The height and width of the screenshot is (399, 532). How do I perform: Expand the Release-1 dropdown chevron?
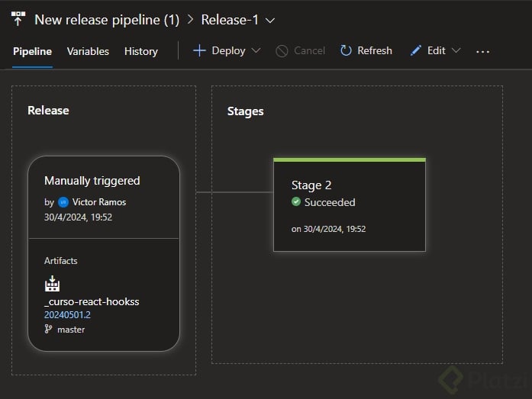(x=269, y=20)
